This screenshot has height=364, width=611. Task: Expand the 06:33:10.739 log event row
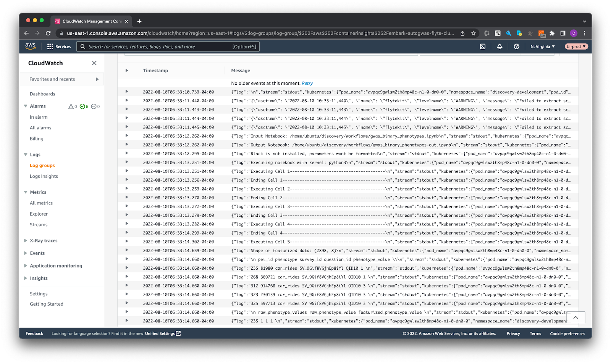pos(127,92)
